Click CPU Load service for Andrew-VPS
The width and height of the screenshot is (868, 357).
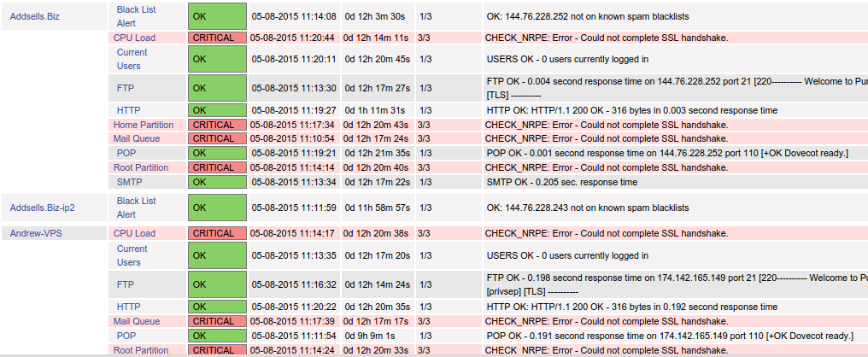(x=134, y=233)
